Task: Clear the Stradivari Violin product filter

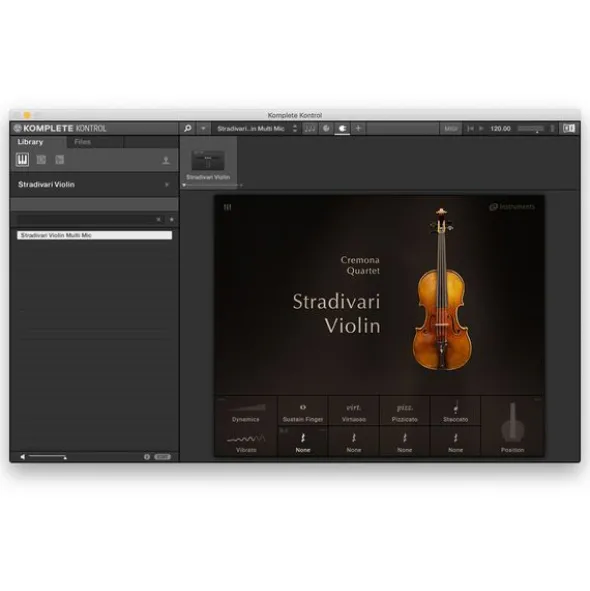Action: (x=167, y=185)
